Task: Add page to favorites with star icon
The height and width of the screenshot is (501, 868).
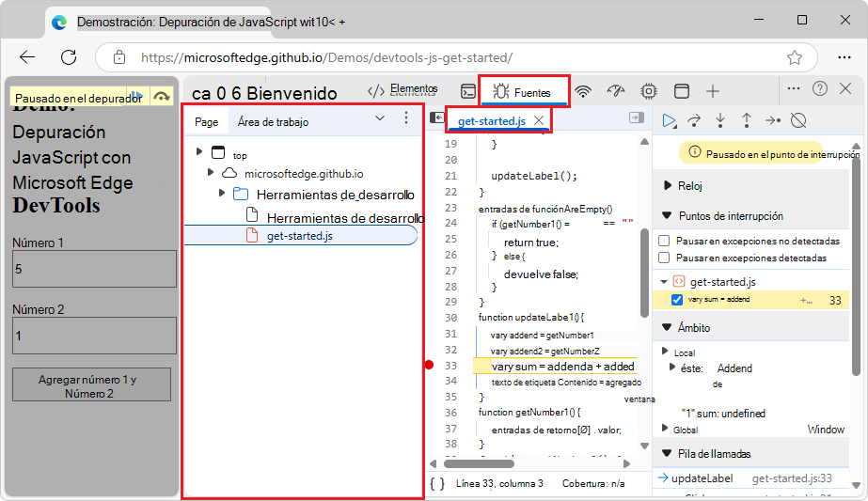Action: [795, 57]
